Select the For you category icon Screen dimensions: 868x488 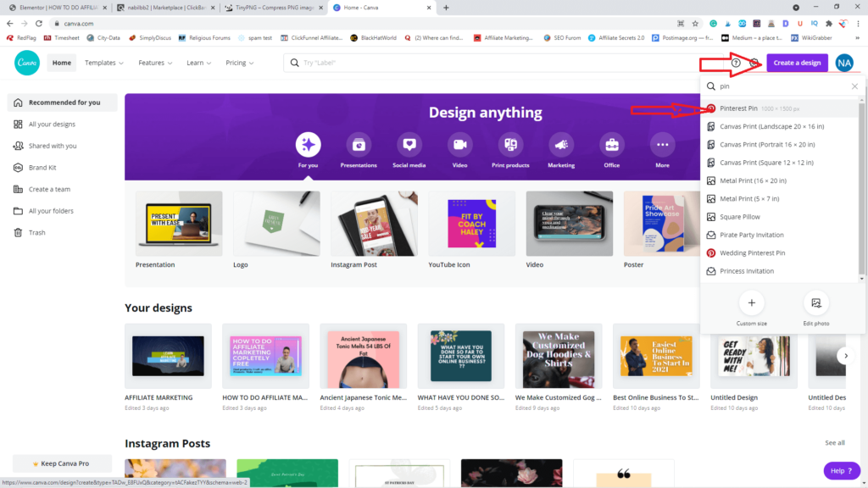pos(308,145)
